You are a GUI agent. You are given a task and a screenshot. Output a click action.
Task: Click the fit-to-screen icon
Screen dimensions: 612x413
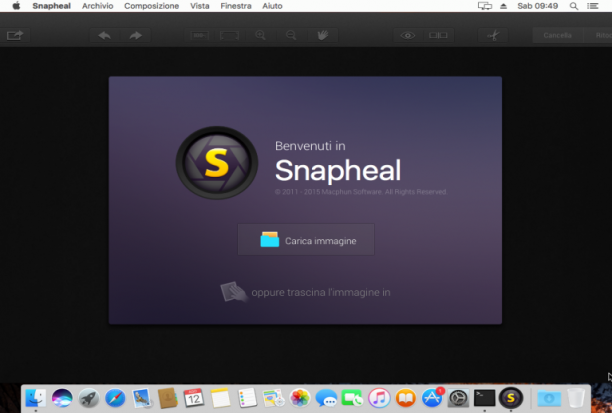[230, 36]
